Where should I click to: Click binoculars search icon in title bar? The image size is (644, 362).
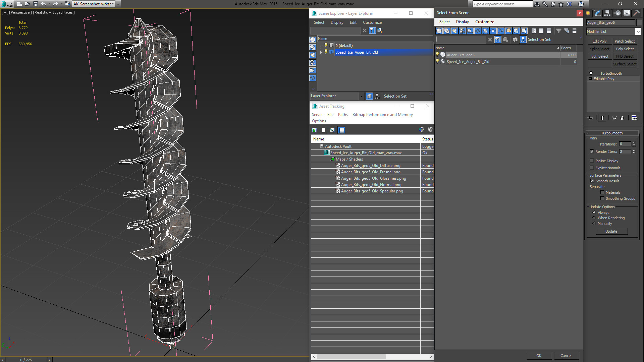(537, 4)
